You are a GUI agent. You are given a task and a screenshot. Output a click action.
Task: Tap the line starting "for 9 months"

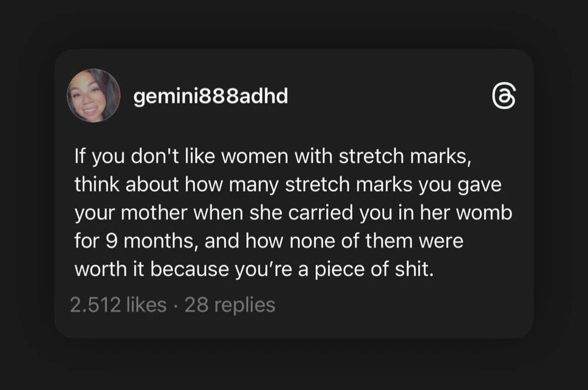coord(268,240)
